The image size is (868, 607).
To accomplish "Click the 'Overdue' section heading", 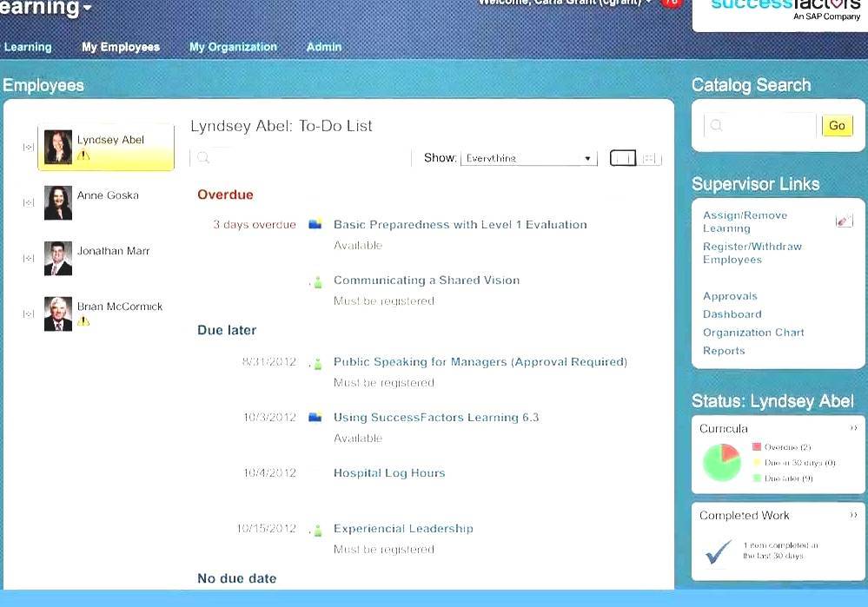I will pyautogui.click(x=225, y=195).
